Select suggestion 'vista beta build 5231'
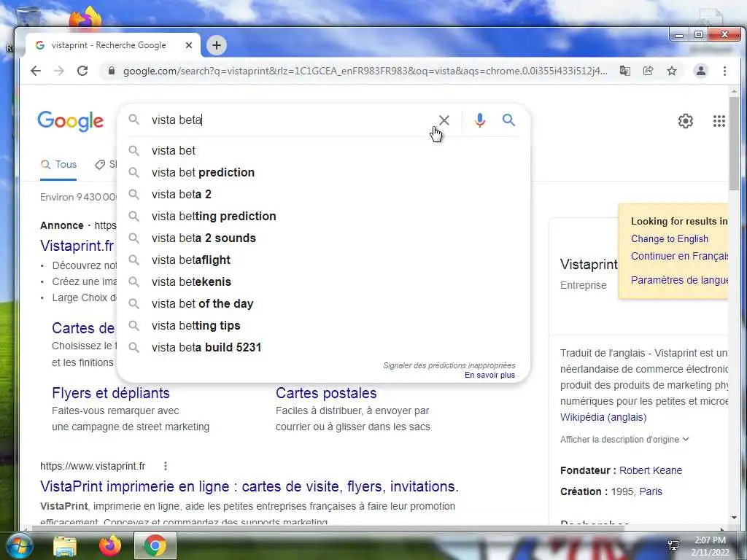The height and width of the screenshot is (560, 747). [x=323, y=348]
